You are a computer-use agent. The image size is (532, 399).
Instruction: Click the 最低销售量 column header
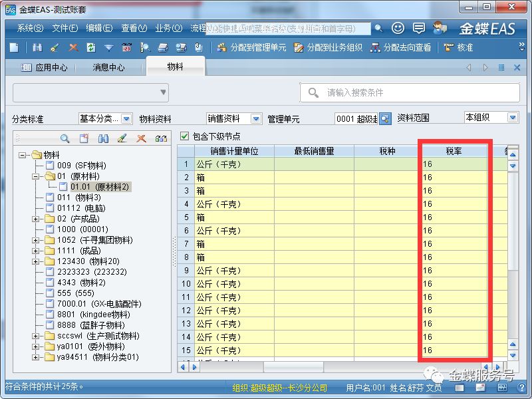coord(314,151)
